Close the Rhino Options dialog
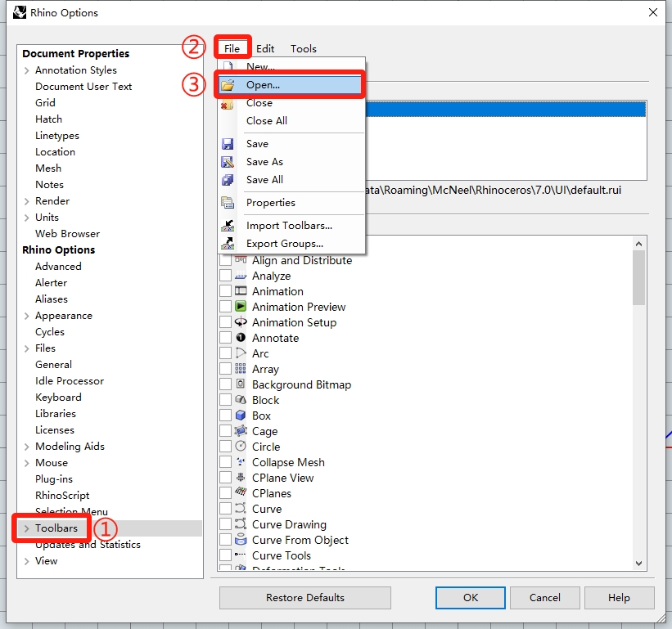 [x=652, y=12]
